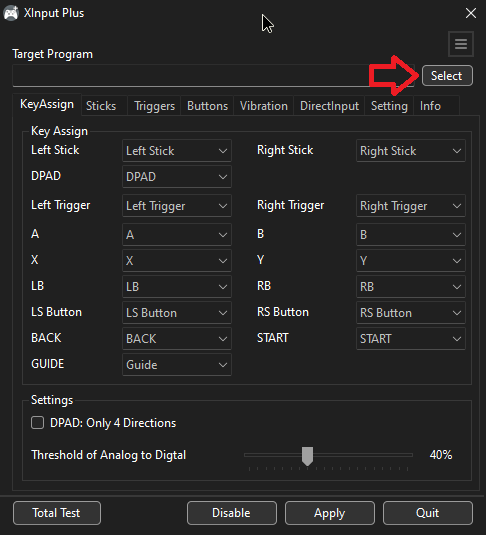Click the 40% threshold value
This screenshot has height=535, width=486.
[x=441, y=455]
